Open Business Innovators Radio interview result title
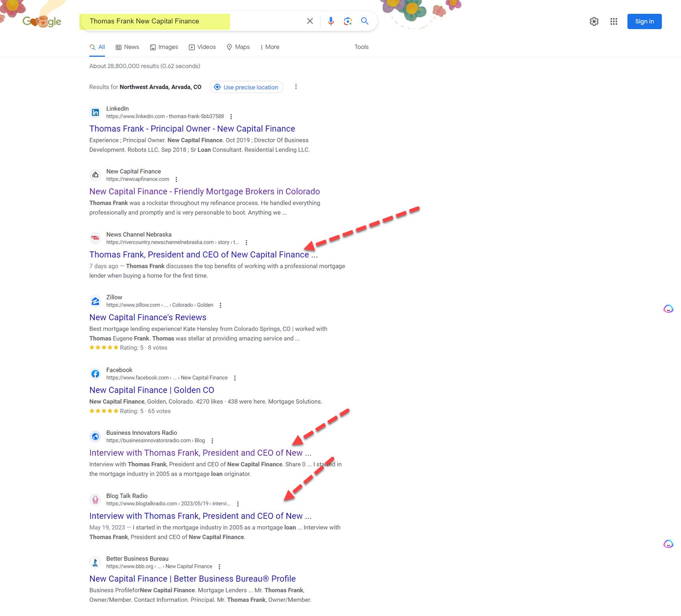 tap(200, 453)
